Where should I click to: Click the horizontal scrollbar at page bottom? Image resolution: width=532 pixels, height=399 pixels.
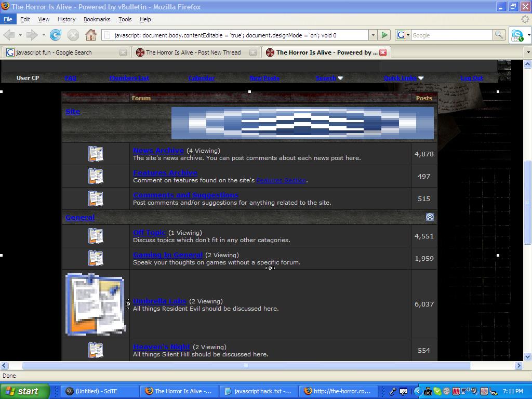click(x=246, y=365)
